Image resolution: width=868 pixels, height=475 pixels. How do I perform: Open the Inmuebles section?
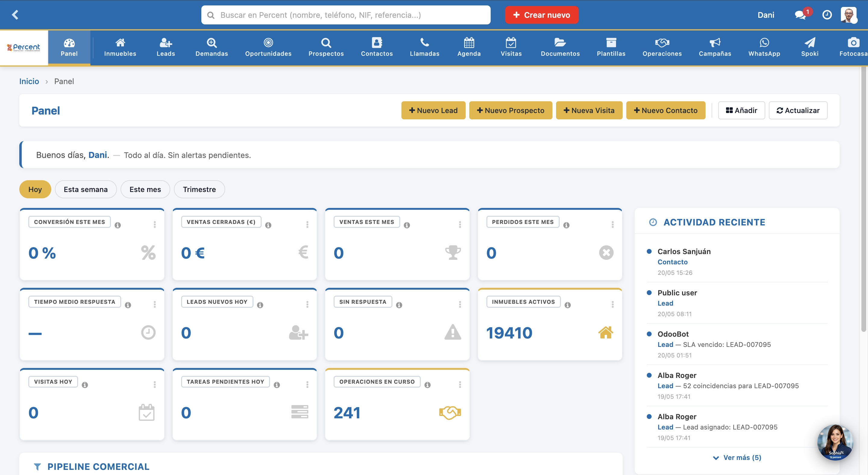(120, 48)
